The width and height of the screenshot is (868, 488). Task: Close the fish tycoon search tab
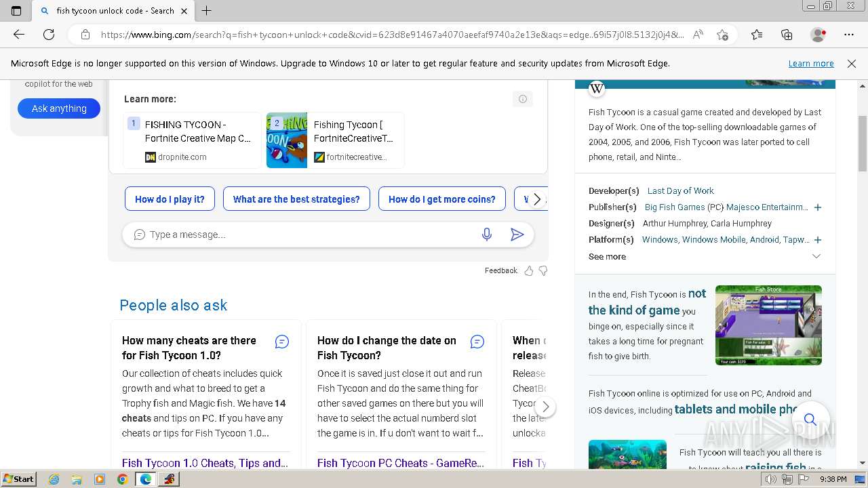pyautogui.click(x=184, y=10)
